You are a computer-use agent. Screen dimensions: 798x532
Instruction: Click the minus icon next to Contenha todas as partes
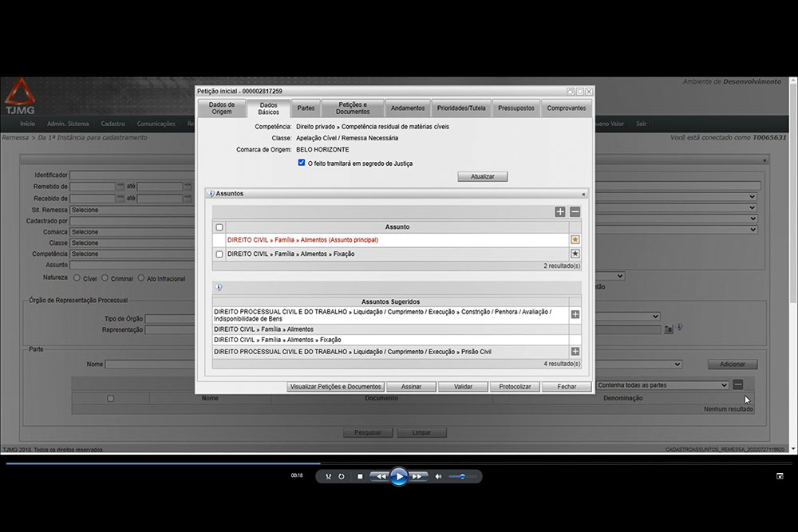pyautogui.click(x=738, y=384)
